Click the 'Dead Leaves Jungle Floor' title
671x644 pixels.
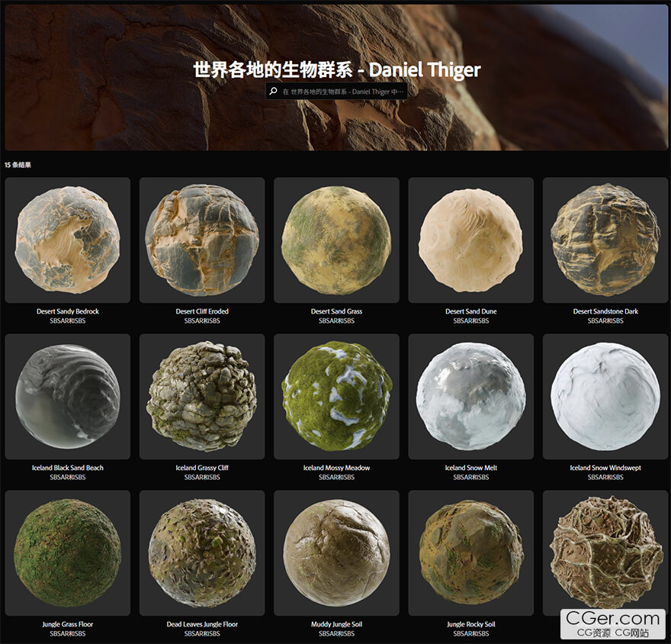(202, 624)
